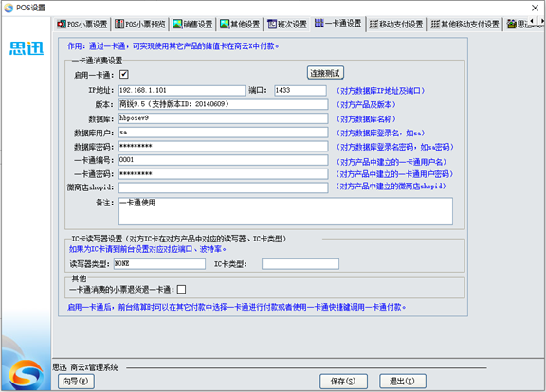Click the 端口 input field with 1433

pyautogui.click(x=300, y=91)
